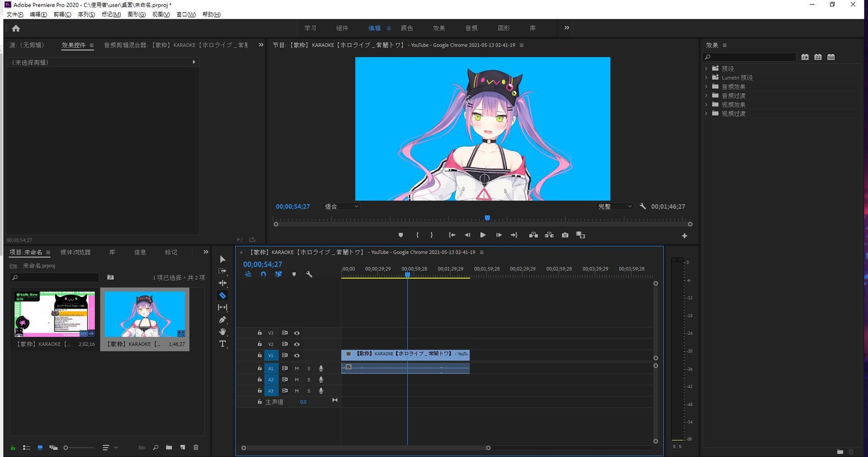Click the 效果控件 tab
This screenshot has height=457, width=868.
tap(74, 45)
